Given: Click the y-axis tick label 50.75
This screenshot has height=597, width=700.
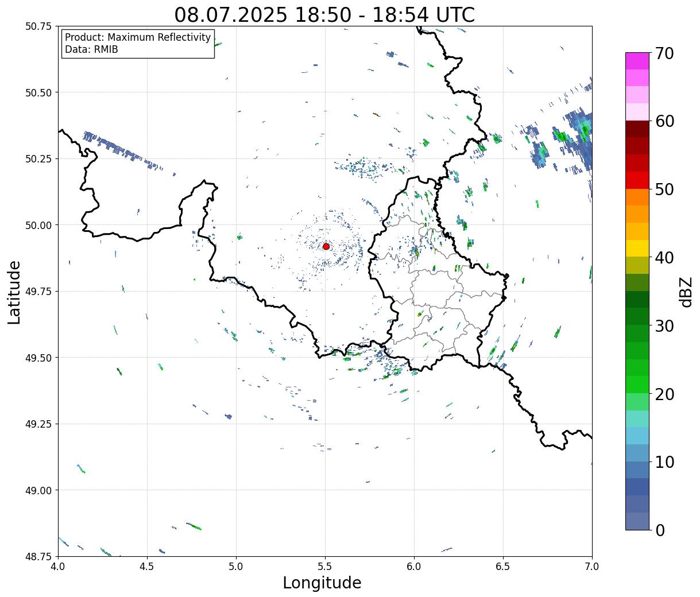Looking at the screenshot, I should (x=38, y=26).
